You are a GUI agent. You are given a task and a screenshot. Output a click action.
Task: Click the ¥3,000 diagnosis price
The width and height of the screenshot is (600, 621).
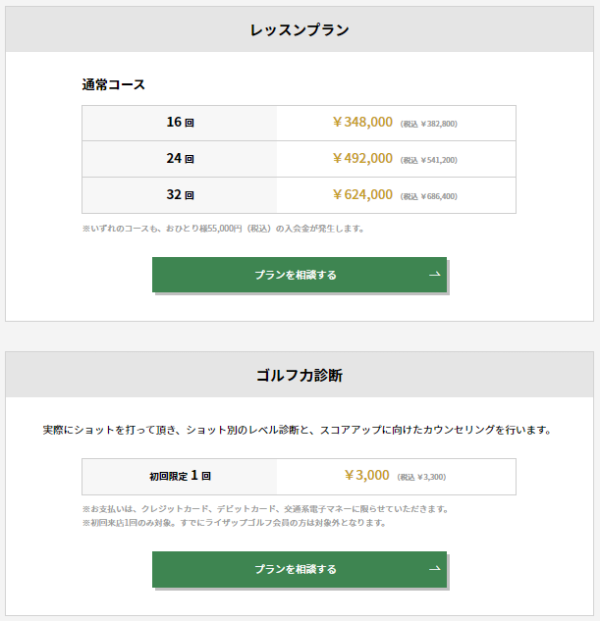(x=367, y=475)
